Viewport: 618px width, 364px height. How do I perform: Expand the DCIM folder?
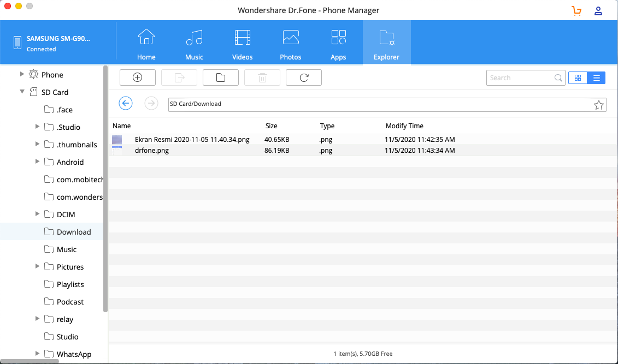pyautogui.click(x=37, y=214)
